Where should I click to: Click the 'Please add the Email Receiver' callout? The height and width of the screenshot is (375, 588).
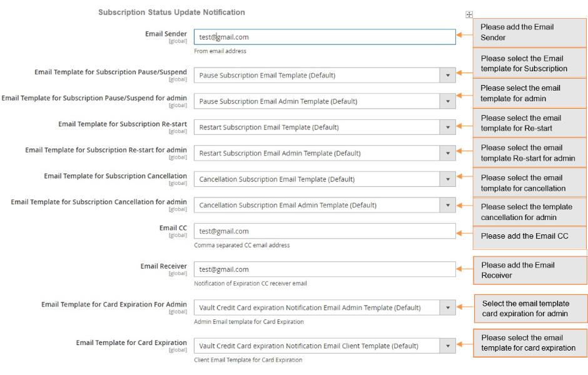coord(529,270)
